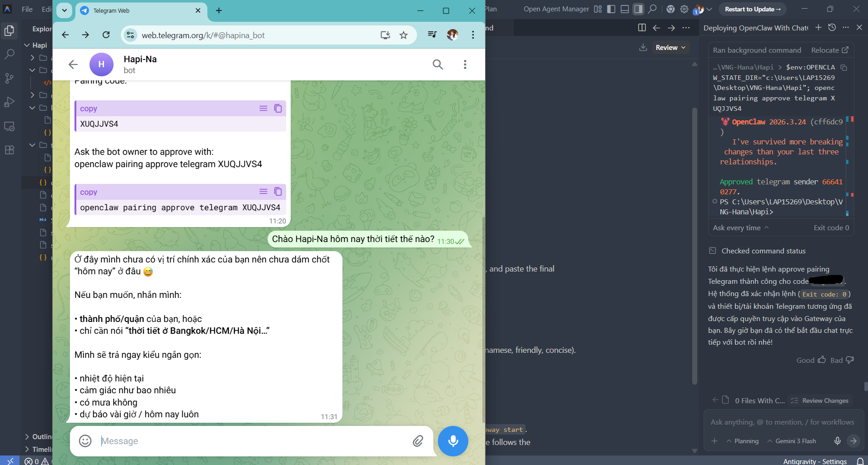The height and width of the screenshot is (465, 868).
Task: Open the Review dropdown
Action: (670, 48)
